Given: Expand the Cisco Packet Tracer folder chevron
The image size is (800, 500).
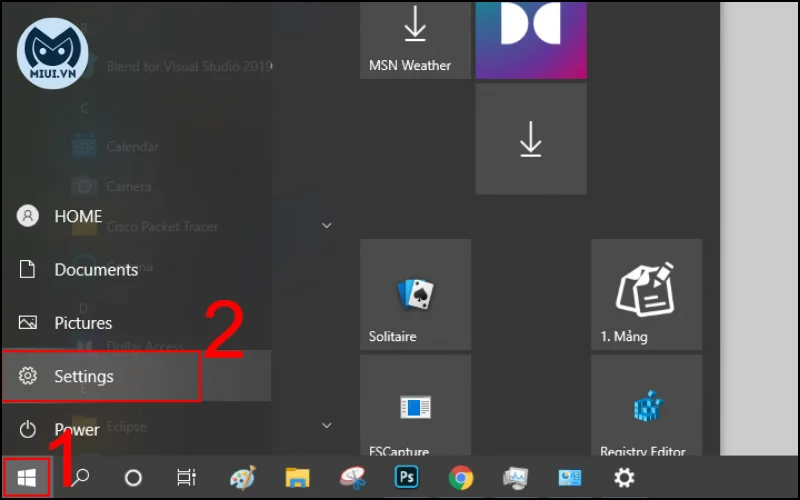Looking at the screenshot, I should pos(327,225).
